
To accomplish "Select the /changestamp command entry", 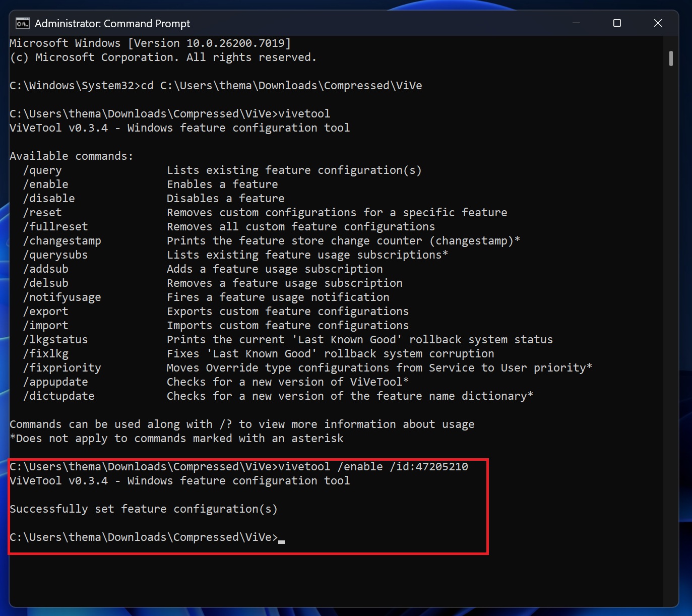I will 62,240.
